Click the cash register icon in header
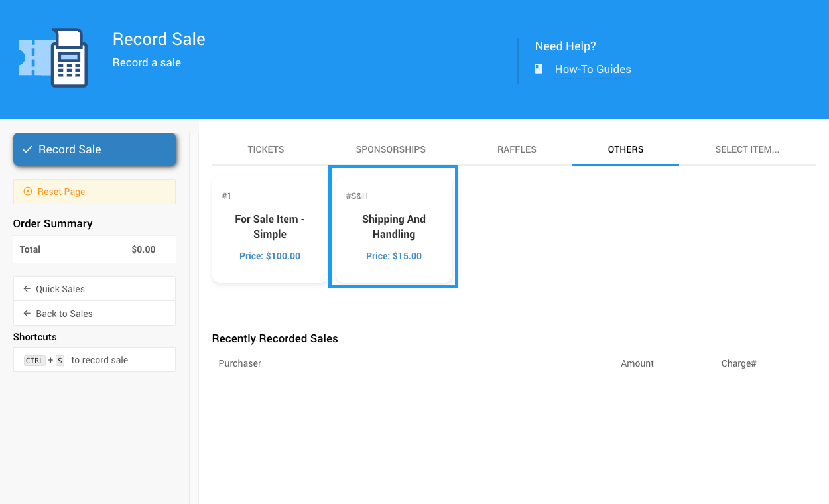This screenshot has width=829, height=504. point(53,58)
